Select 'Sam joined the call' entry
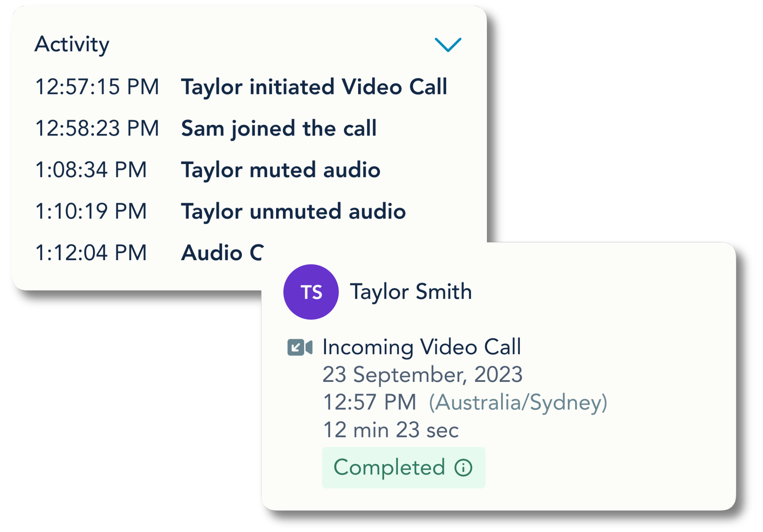 (x=279, y=129)
